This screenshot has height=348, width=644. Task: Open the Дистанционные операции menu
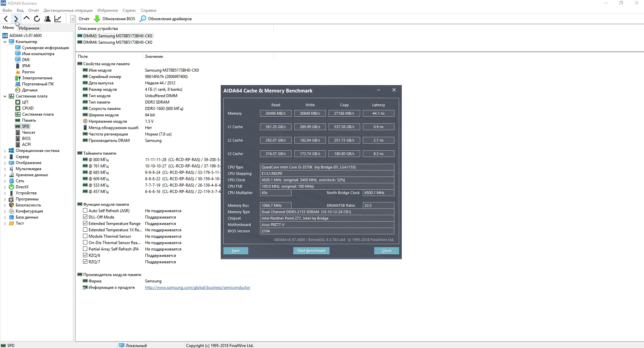pos(68,10)
